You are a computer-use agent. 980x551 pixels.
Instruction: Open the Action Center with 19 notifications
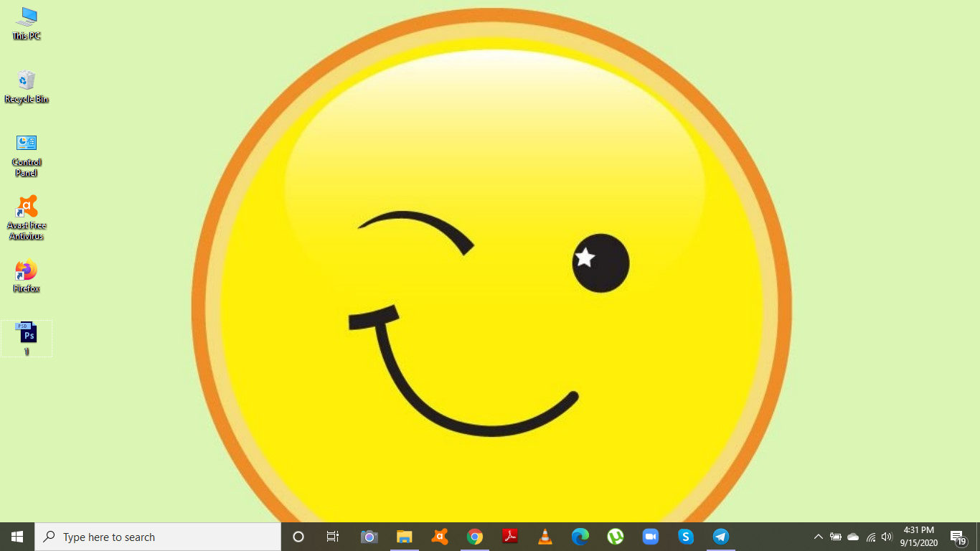point(958,537)
